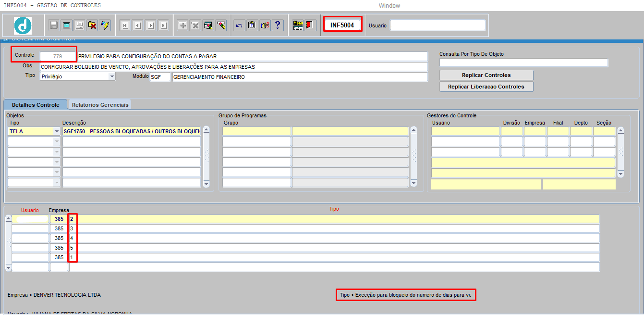Image resolution: width=644 pixels, height=315 pixels.
Task: Click the insert record plus icon
Action: (x=182, y=25)
